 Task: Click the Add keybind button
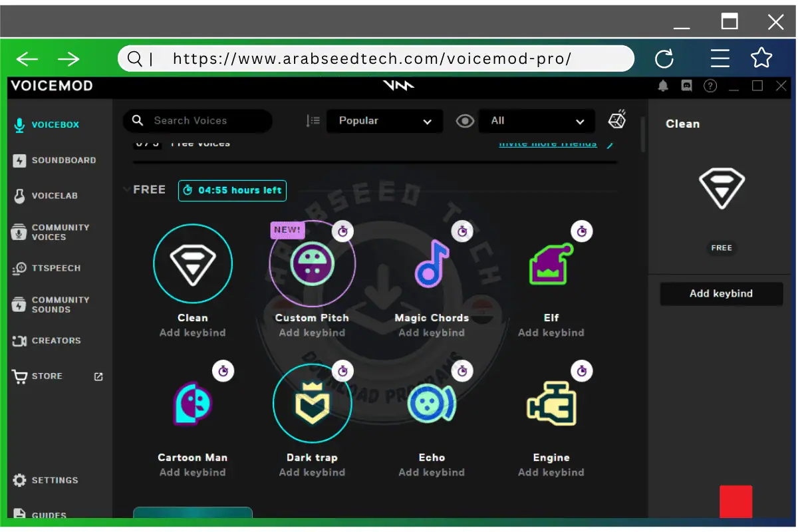point(722,293)
